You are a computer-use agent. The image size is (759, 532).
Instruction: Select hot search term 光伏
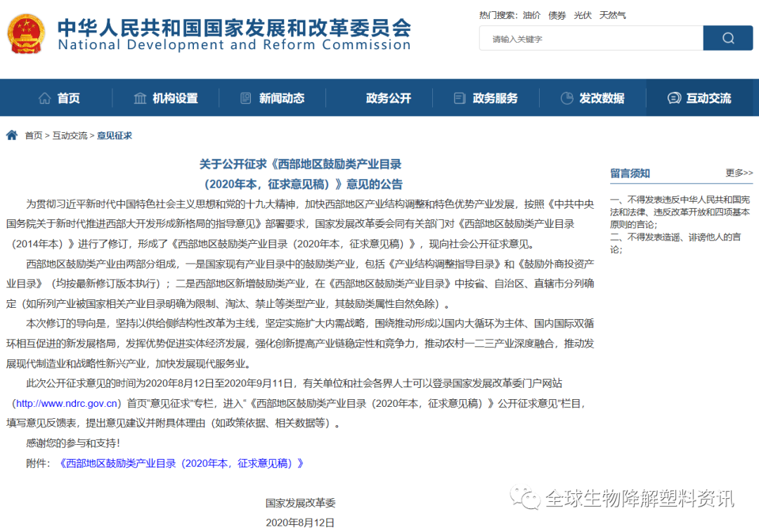click(x=583, y=15)
